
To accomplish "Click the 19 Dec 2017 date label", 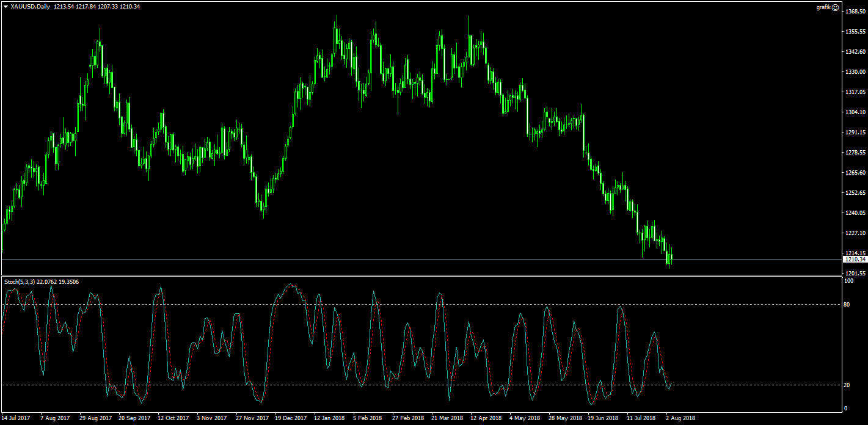I will coord(291,418).
